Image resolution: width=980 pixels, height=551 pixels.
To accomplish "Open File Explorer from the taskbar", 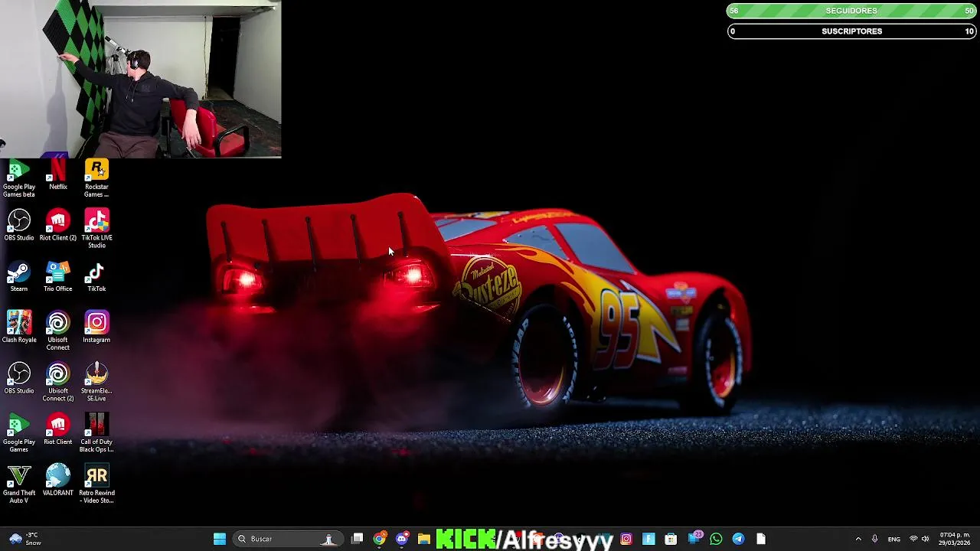I will pyautogui.click(x=424, y=539).
